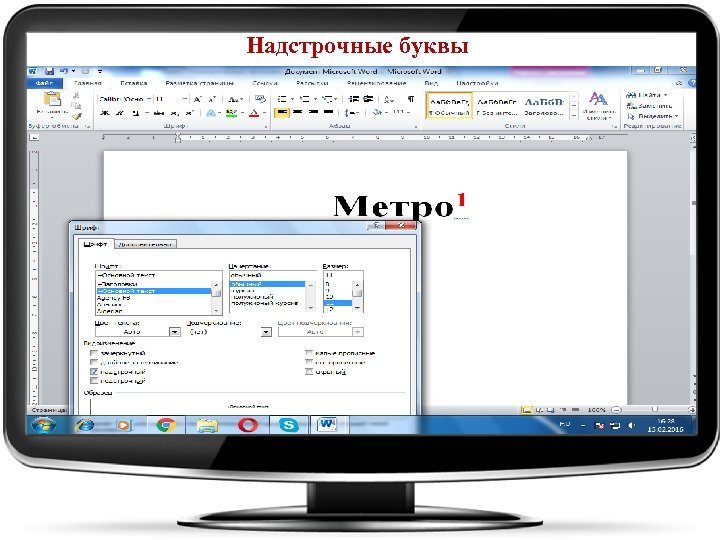Open the Вид ribbon tab
Viewport: 720px width, 540px height.
pos(431,83)
